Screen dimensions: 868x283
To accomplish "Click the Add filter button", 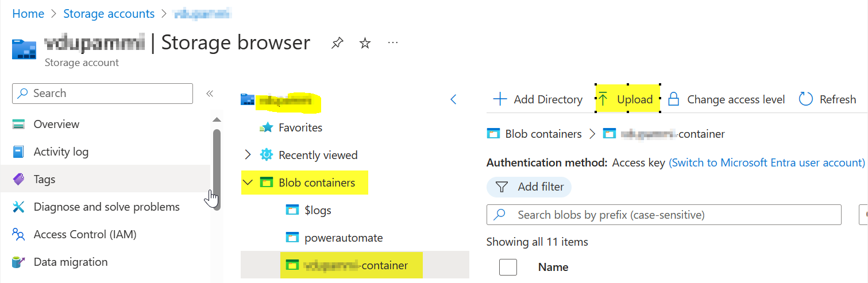I will (x=529, y=187).
